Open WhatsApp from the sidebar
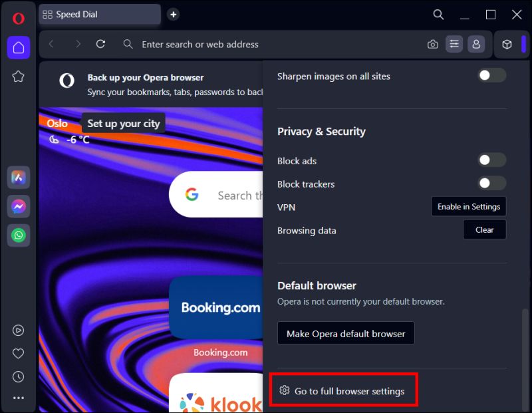 [x=18, y=235]
